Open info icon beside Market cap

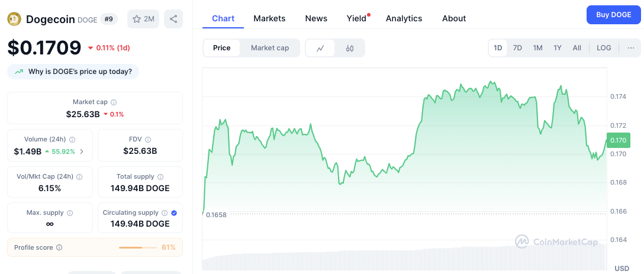coord(114,102)
